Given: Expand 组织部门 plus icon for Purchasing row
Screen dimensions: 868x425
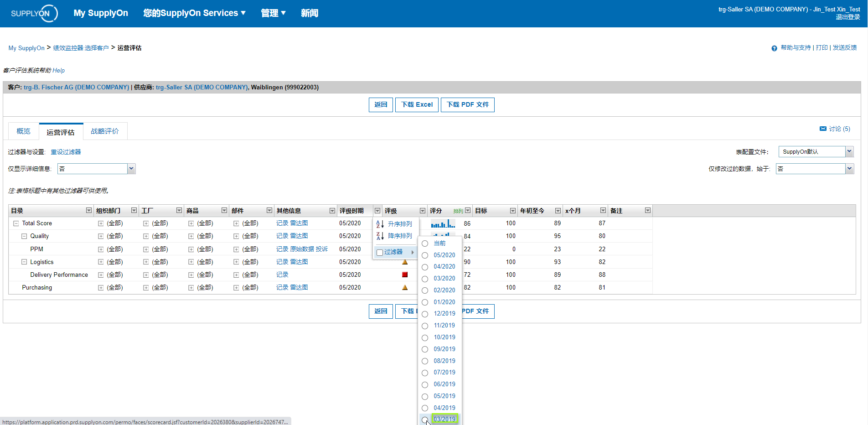Looking at the screenshot, I should coord(101,288).
